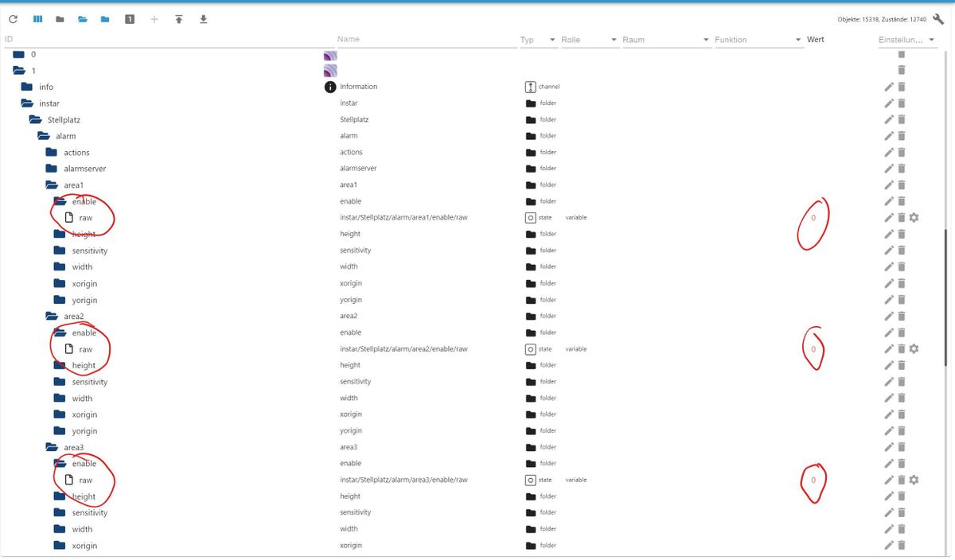Screen dimensions: 955x560
Task: Click name instar/Stellplatz/alarm/area2/enable/raw
Action: 403,349
